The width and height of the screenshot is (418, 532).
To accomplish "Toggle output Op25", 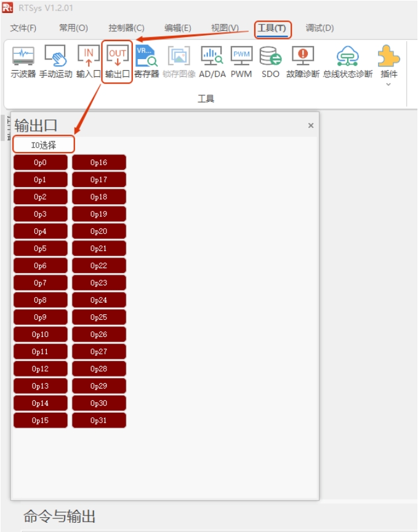I will pyautogui.click(x=99, y=317).
